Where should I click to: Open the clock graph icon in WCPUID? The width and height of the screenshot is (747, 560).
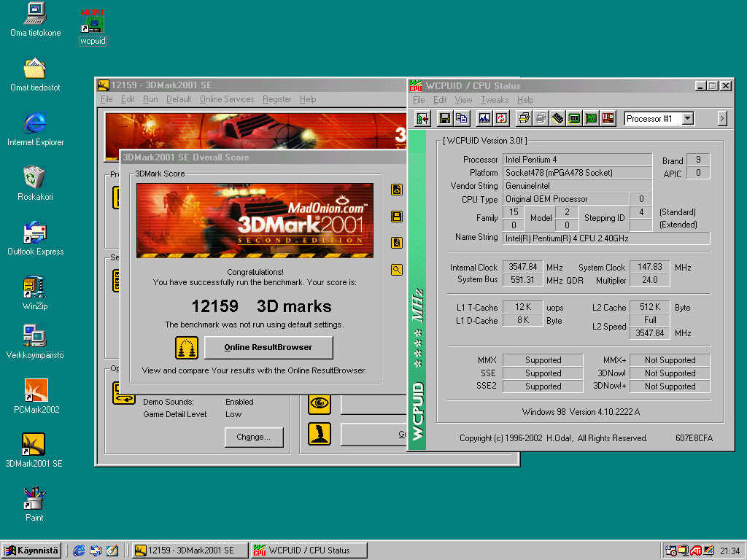[x=484, y=118]
